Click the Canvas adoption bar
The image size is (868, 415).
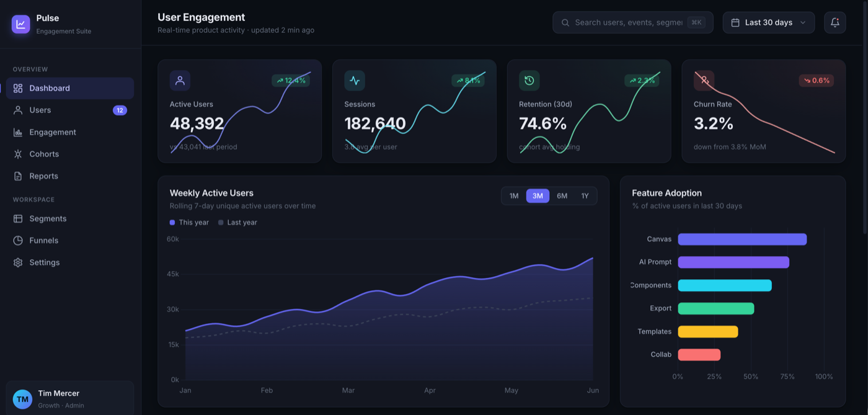click(x=742, y=239)
